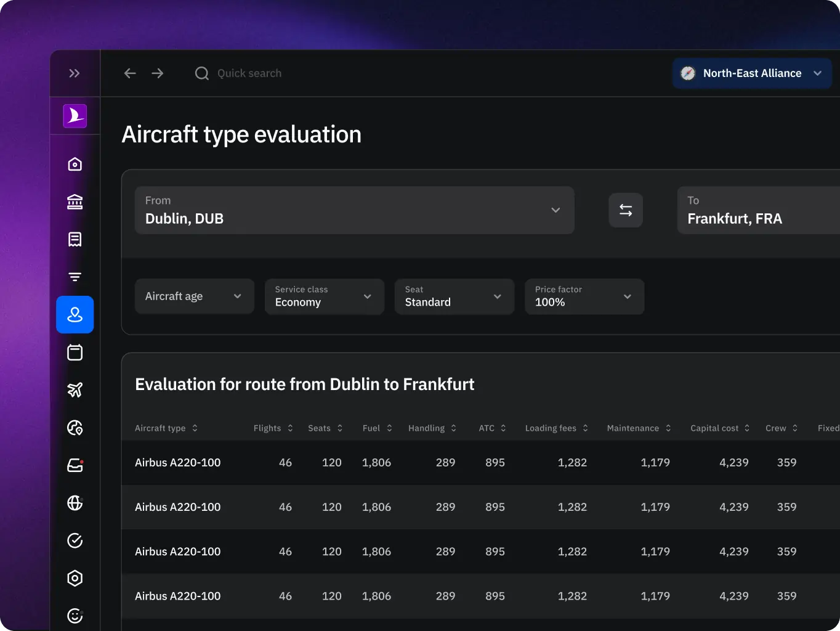Open the hexagon settings icon

pos(75,578)
